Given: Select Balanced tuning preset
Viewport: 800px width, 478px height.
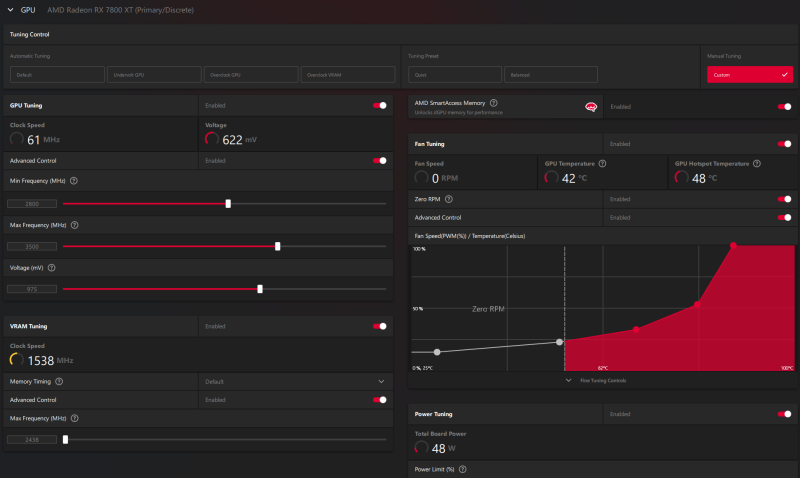Looking at the screenshot, I should (x=551, y=74).
